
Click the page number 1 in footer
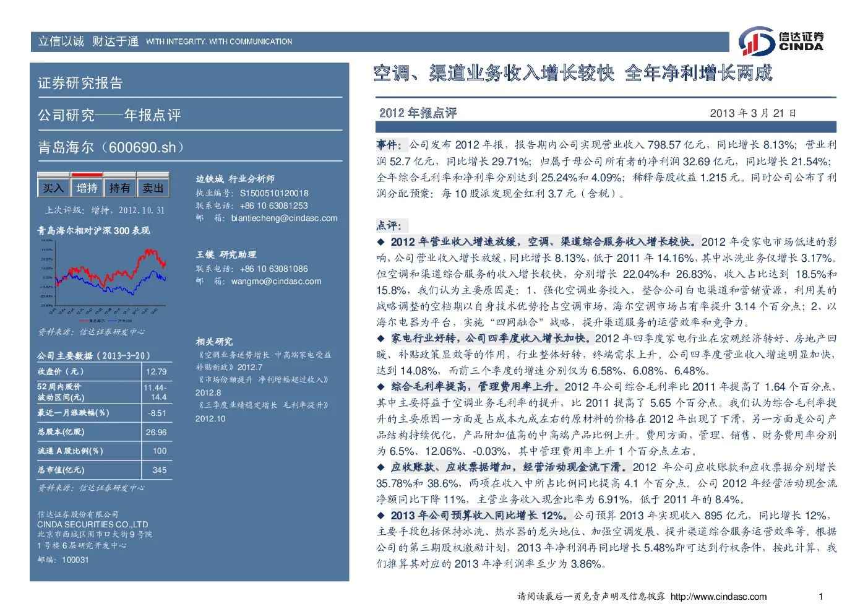pos(821,597)
